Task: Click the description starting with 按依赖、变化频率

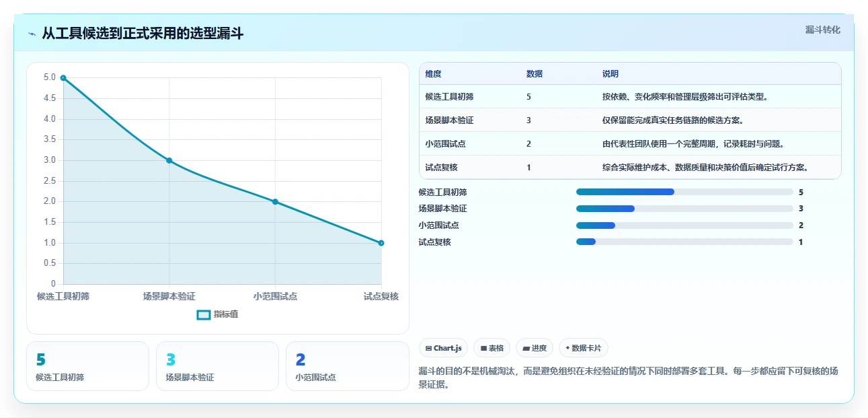Action: [x=685, y=97]
